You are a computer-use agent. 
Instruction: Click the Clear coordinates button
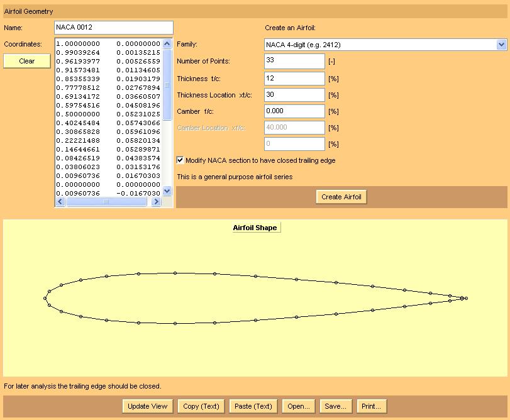tap(27, 61)
